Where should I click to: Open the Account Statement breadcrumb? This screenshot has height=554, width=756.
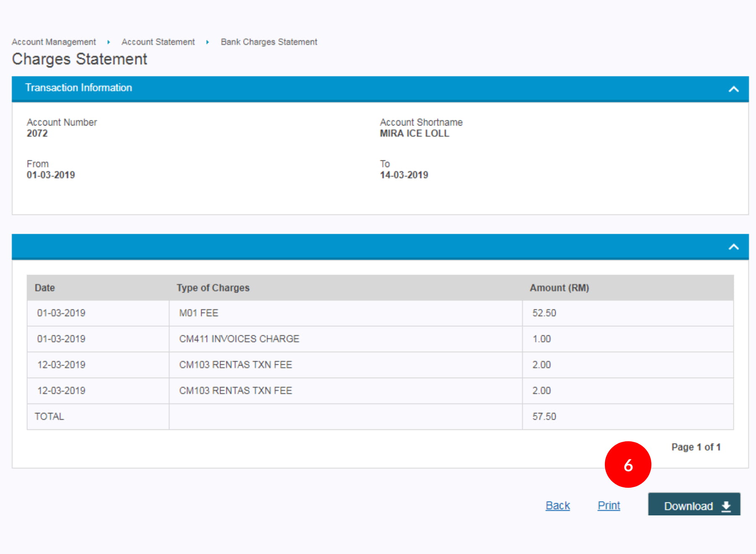pyautogui.click(x=158, y=42)
